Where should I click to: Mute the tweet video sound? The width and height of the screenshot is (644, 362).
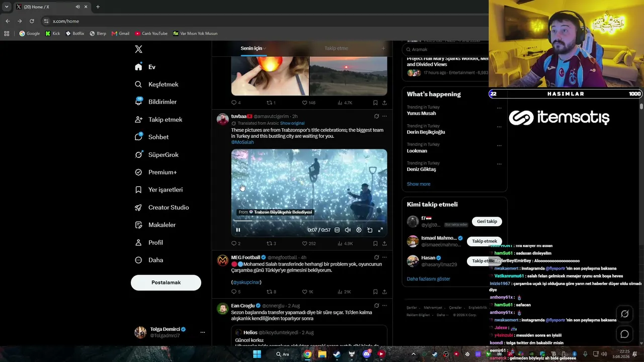pyautogui.click(x=348, y=230)
